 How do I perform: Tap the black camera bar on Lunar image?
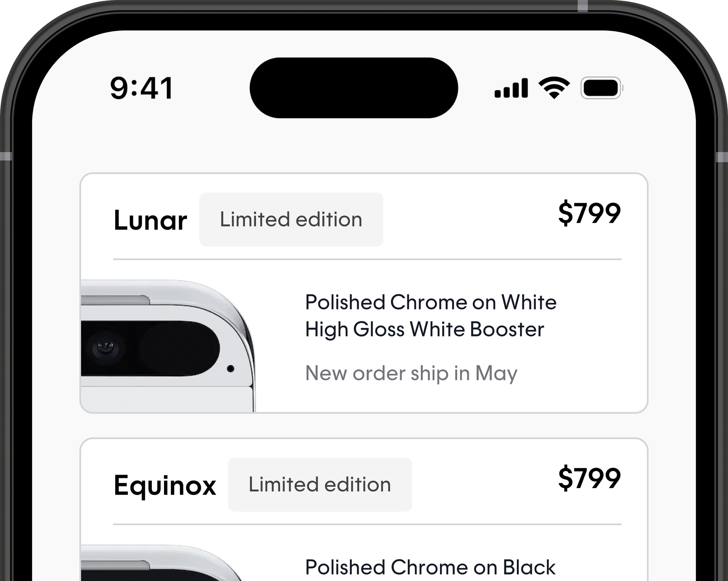(150, 349)
